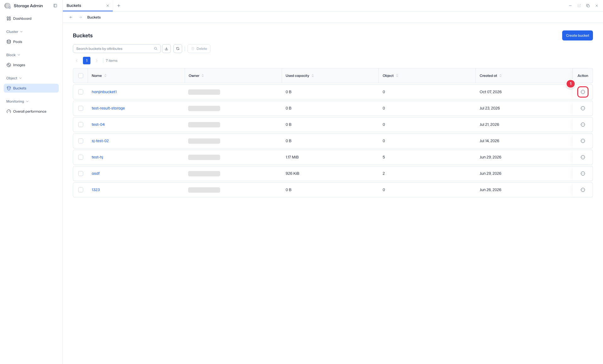The height and width of the screenshot is (364, 603).
Task: Check the test-result-storage row checkbox
Action: [x=81, y=108]
